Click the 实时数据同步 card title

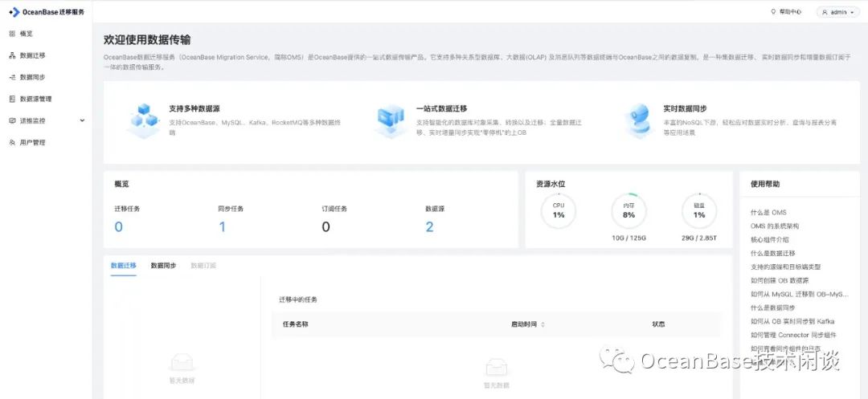click(686, 109)
